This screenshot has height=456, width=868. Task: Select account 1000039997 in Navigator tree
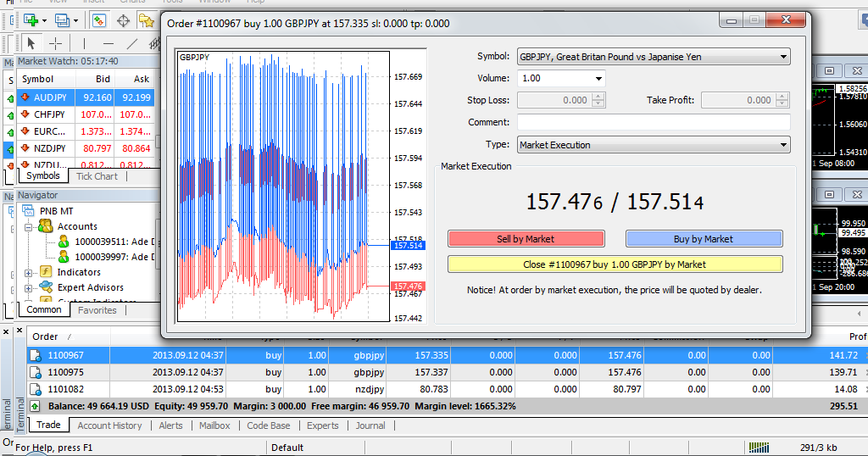click(114, 257)
